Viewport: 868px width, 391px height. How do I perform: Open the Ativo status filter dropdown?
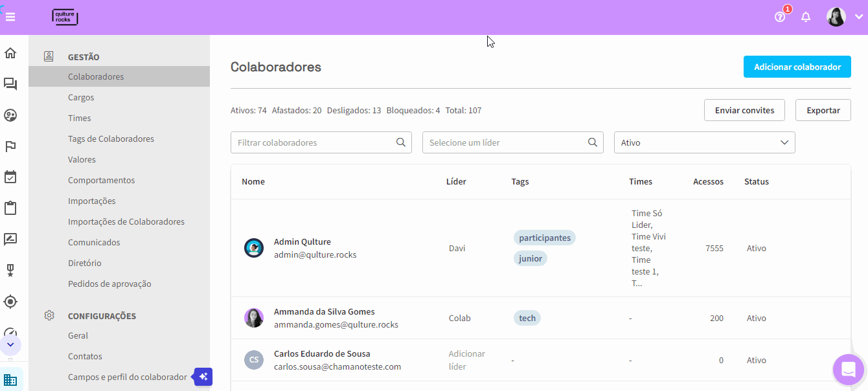[705, 142]
